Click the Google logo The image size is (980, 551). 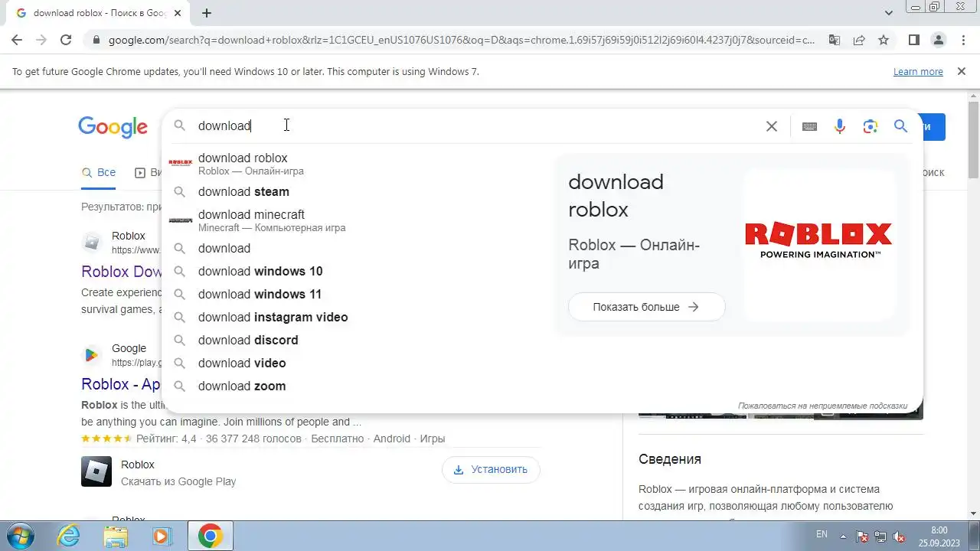(x=113, y=127)
